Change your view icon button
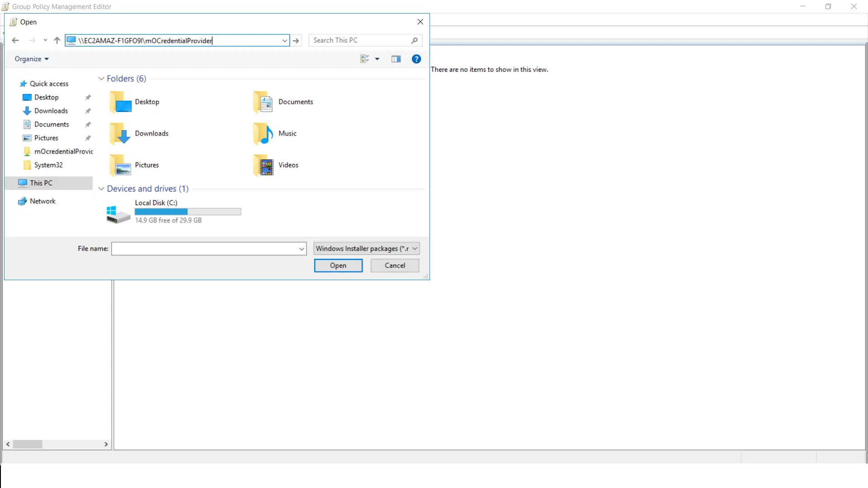Image resolution: width=868 pixels, height=488 pixels. pyautogui.click(x=365, y=59)
